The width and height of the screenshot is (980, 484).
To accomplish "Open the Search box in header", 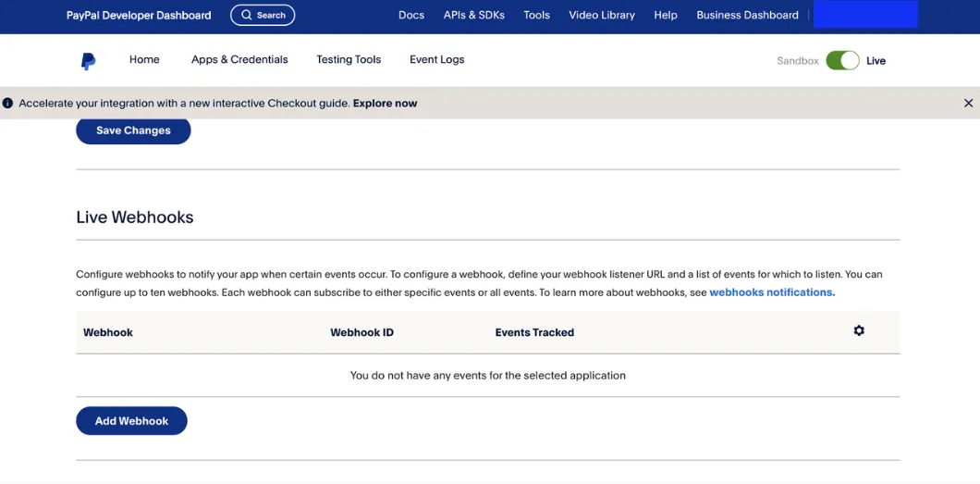I will click(263, 15).
